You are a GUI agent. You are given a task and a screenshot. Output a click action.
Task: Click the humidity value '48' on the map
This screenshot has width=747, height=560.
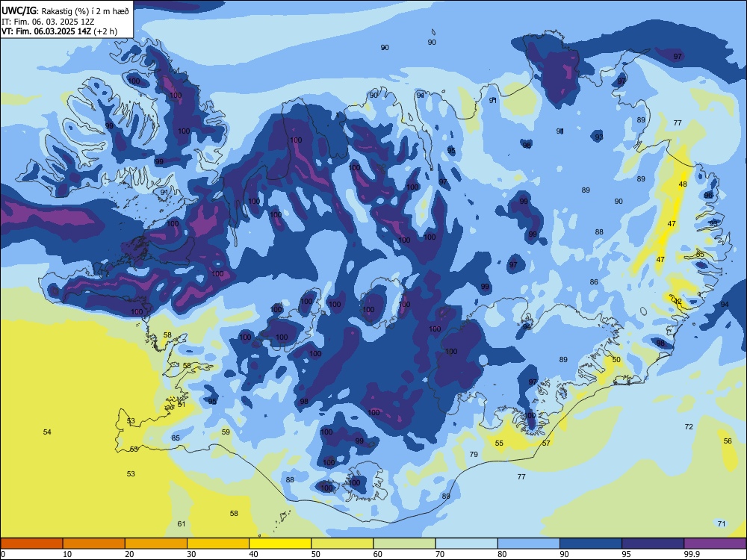683,184
